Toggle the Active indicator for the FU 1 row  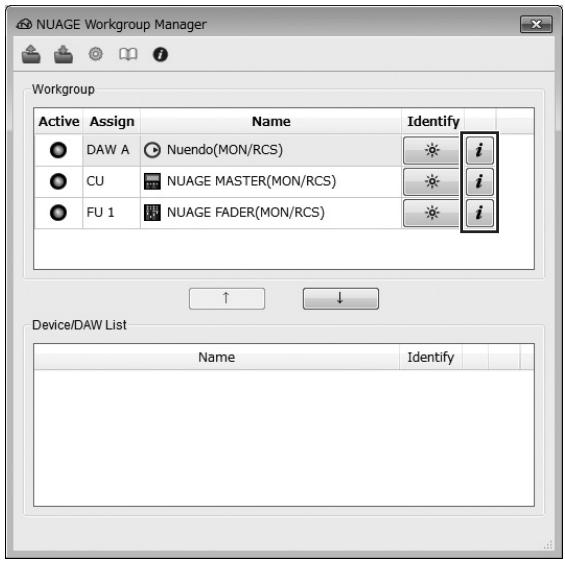[58, 213]
